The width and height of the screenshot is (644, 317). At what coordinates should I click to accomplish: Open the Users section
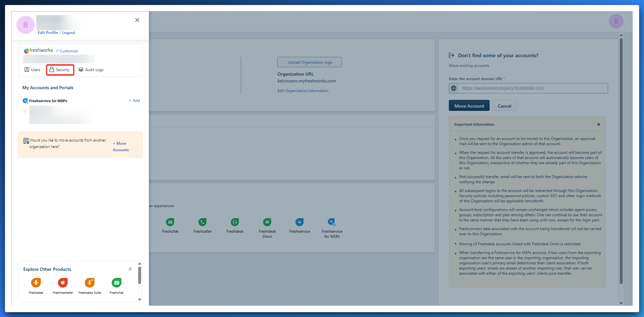(x=33, y=70)
